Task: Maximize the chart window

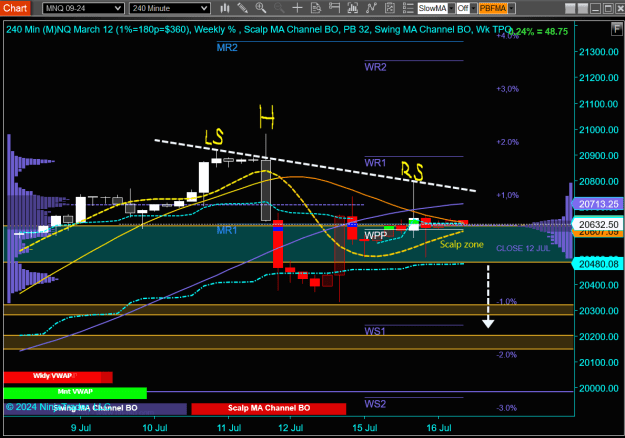Action: (608, 8)
